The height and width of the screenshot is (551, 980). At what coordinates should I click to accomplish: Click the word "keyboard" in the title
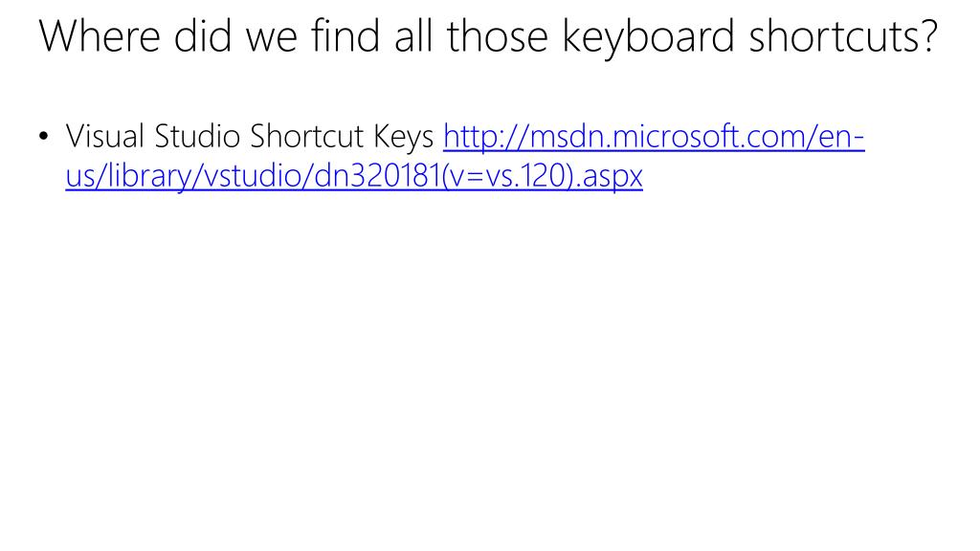pyautogui.click(x=648, y=37)
